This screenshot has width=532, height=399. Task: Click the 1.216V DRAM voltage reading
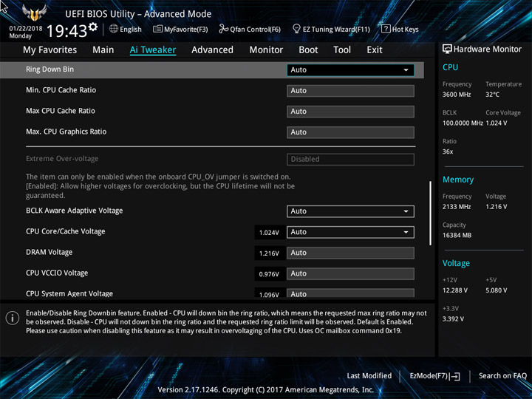(269, 253)
